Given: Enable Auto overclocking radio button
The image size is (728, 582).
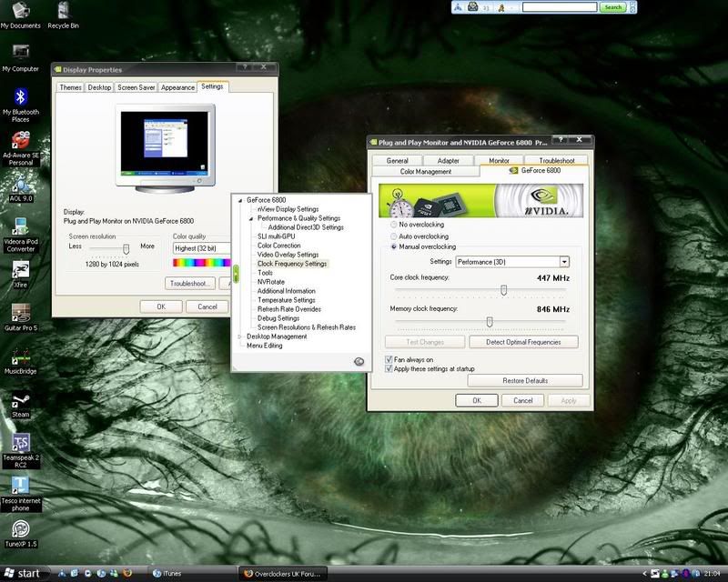Looking at the screenshot, I should [x=394, y=236].
